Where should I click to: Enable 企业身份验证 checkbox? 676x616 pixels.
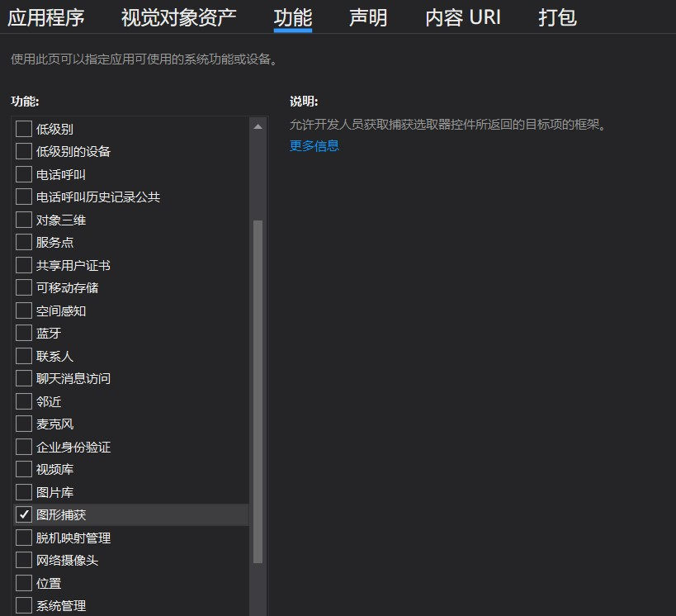click(x=24, y=447)
